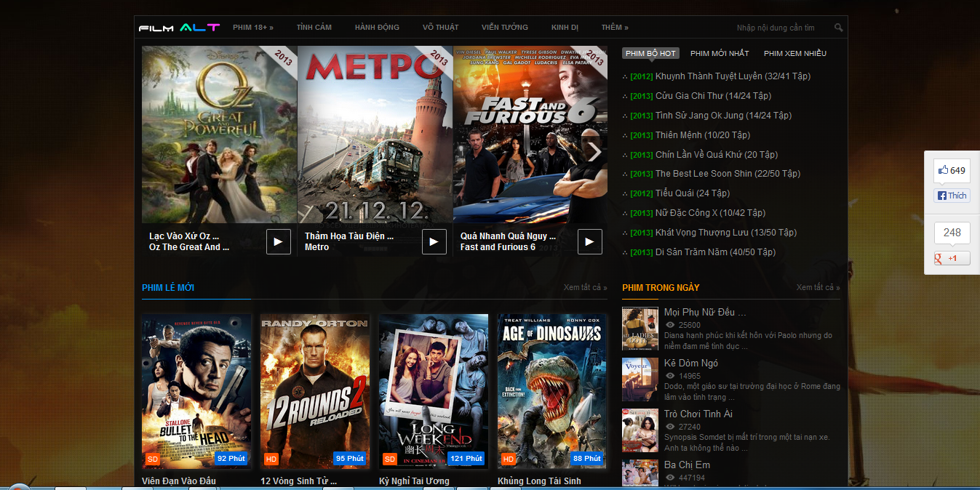Click the 121 Phút duration badge
The image size is (980, 490).
tap(466, 459)
